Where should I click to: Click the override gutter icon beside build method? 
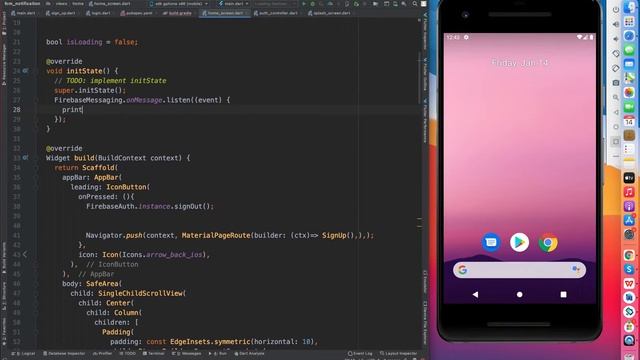pos(25,158)
